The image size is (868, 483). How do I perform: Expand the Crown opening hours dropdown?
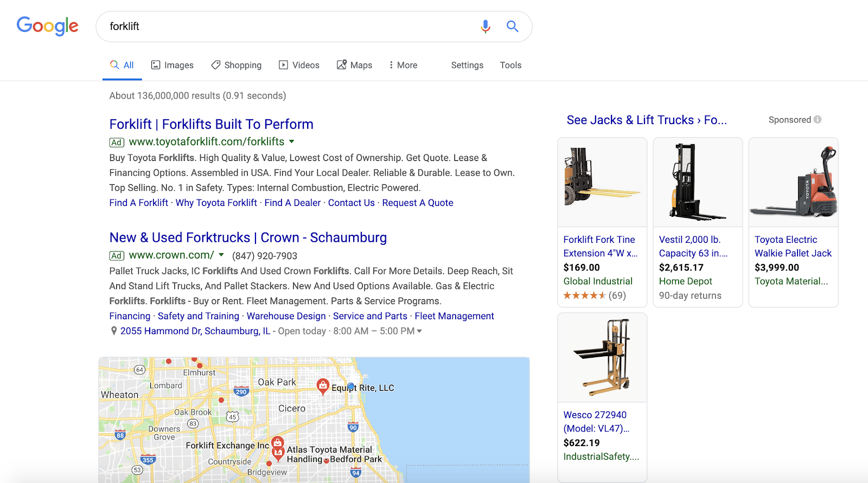click(x=419, y=331)
